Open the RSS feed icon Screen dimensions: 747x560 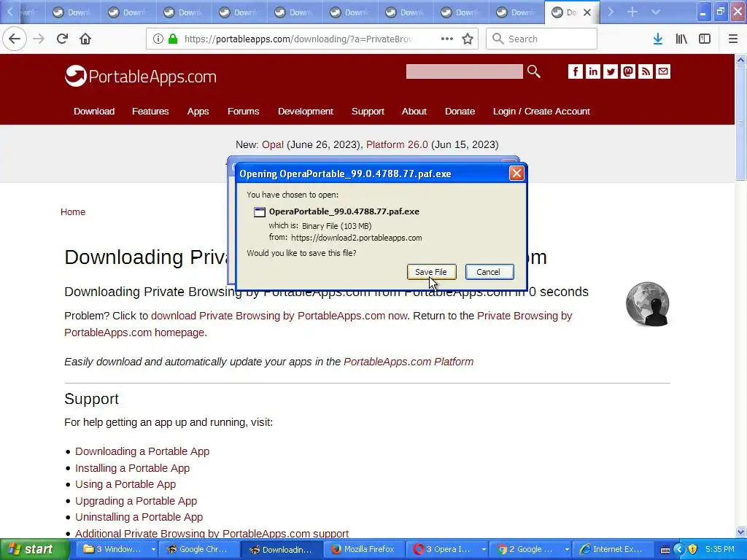[646, 71]
